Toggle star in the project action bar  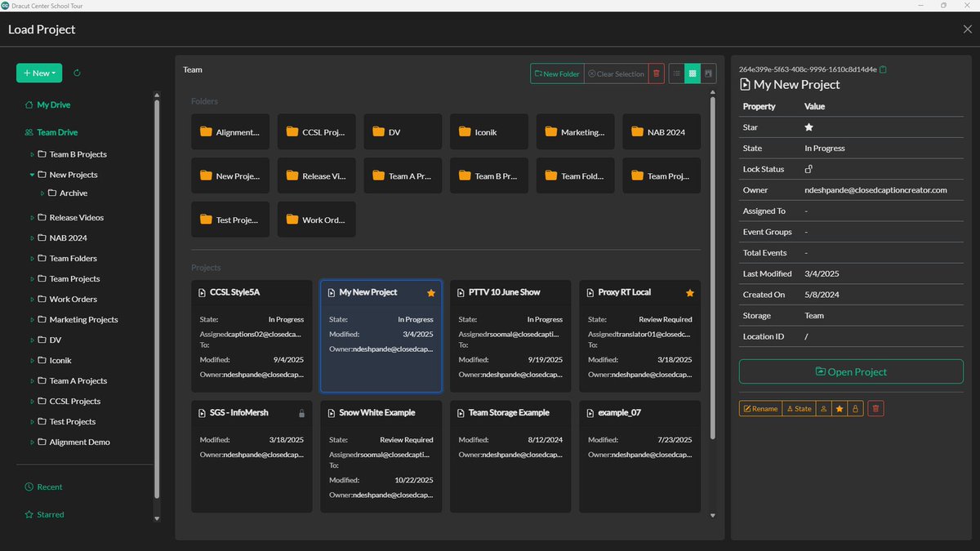point(839,408)
